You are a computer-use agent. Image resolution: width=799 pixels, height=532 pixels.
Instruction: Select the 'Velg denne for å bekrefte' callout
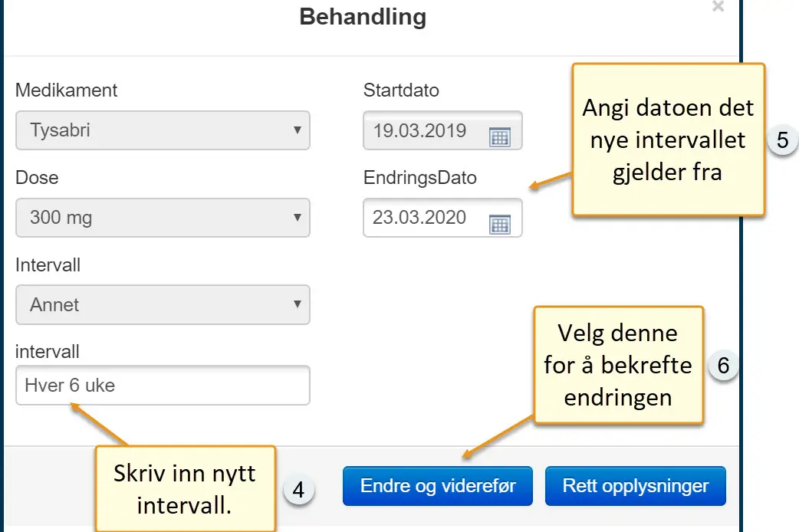click(618, 366)
